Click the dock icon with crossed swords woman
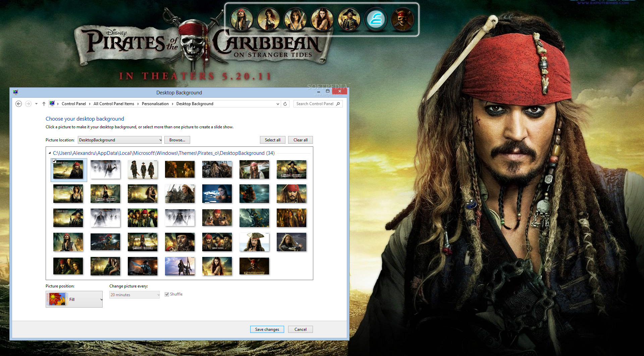644x356 pixels. [295, 19]
